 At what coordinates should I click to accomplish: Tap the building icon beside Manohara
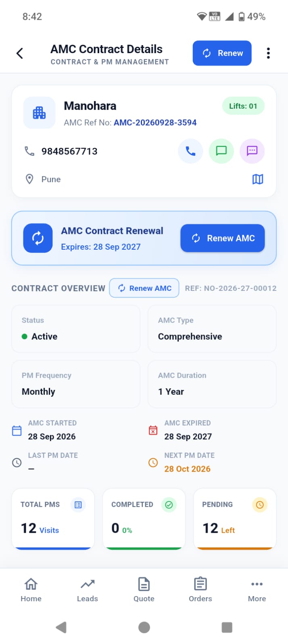39,113
